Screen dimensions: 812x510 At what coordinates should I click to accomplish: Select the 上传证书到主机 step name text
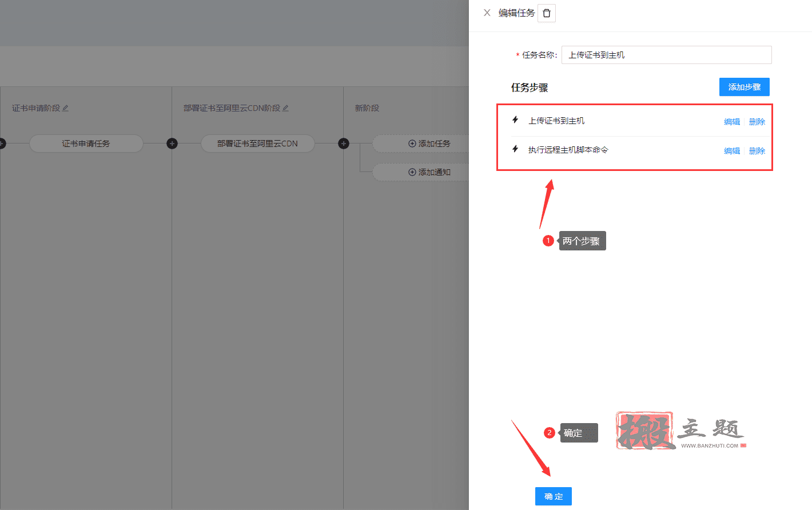[556, 121]
